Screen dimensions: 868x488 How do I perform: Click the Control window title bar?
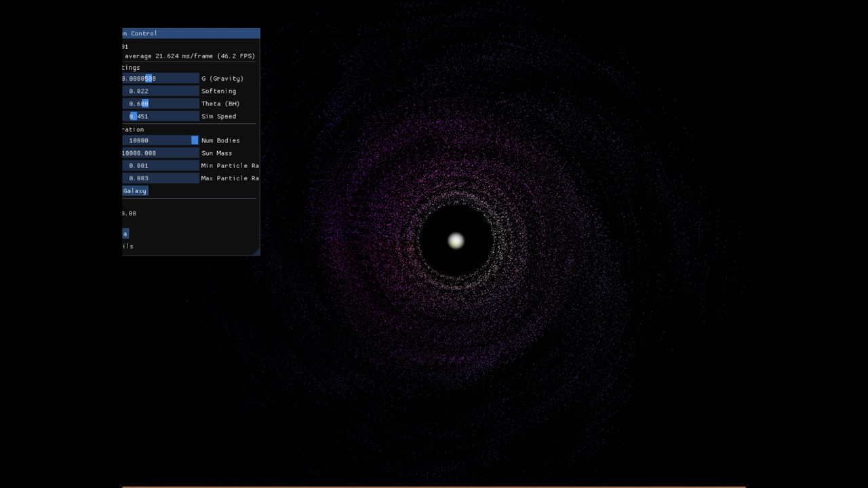(x=191, y=33)
